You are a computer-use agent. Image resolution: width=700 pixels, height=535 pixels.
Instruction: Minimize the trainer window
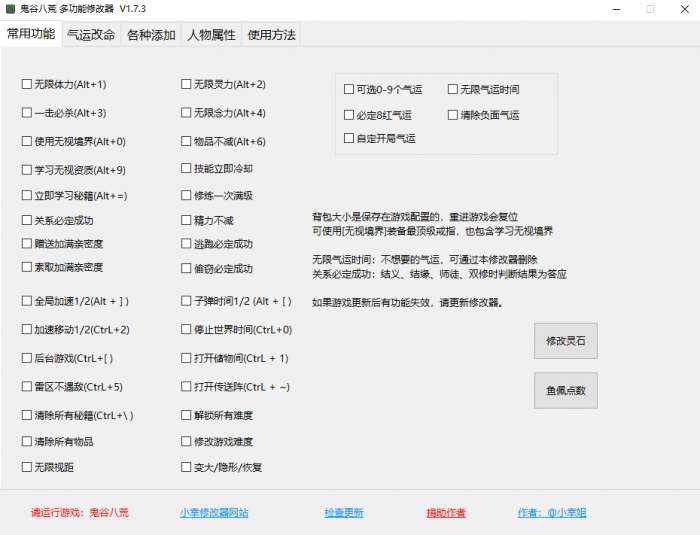(x=617, y=9)
